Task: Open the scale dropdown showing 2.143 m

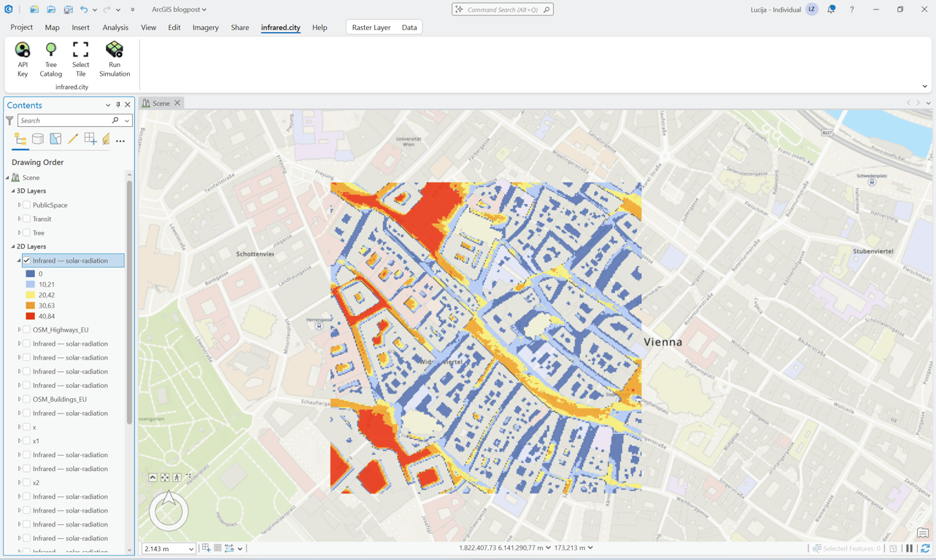Action: 191,548
